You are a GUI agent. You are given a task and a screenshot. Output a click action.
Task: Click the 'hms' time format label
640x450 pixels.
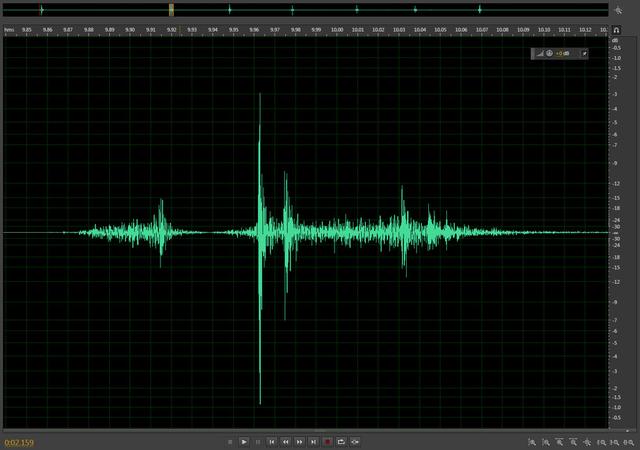click(x=9, y=29)
